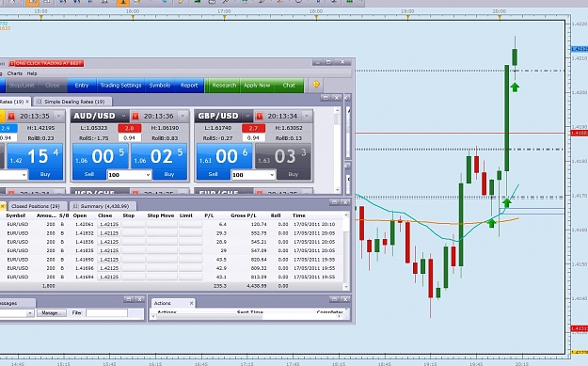This screenshot has width=588, height=366.
Task: Close the position opened at 1.42061
Action: tap(109, 224)
